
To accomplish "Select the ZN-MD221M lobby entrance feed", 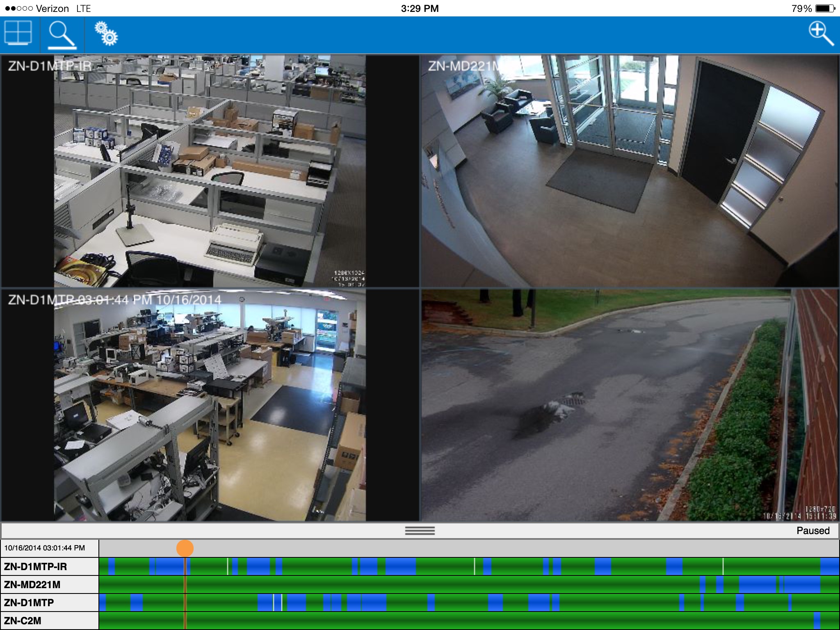I will point(630,171).
